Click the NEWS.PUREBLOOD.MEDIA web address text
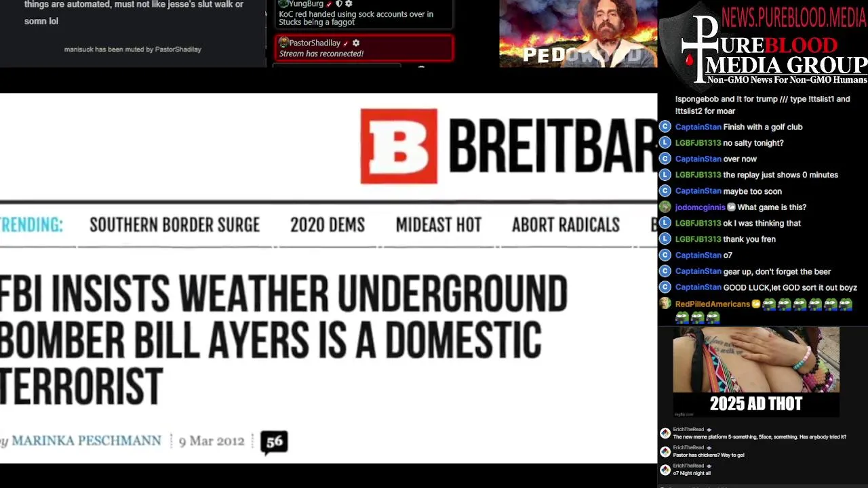The height and width of the screenshot is (488, 868). pyautogui.click(x=793, y=18)
